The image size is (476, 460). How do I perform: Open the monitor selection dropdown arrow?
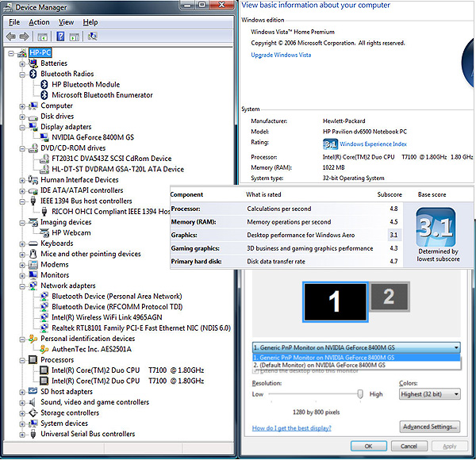pyautogui.click(x=456, y=347)
